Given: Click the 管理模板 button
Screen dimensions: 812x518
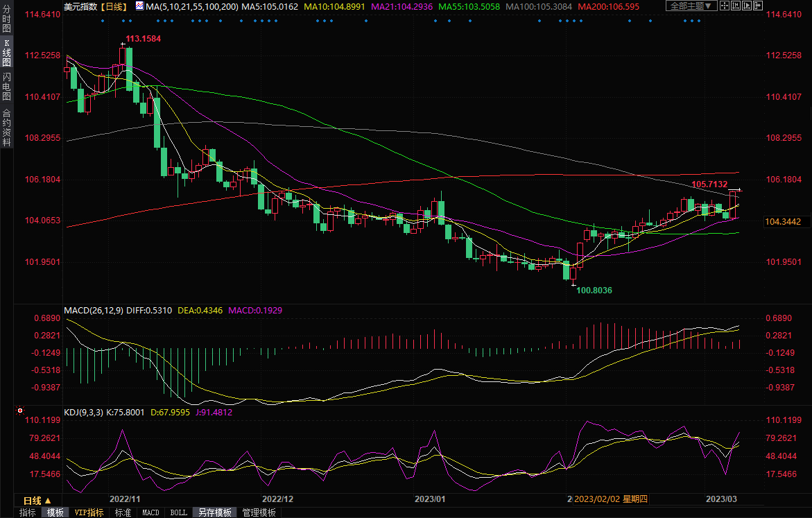Looking at the screenshot, I should click(x=259, y=512).
